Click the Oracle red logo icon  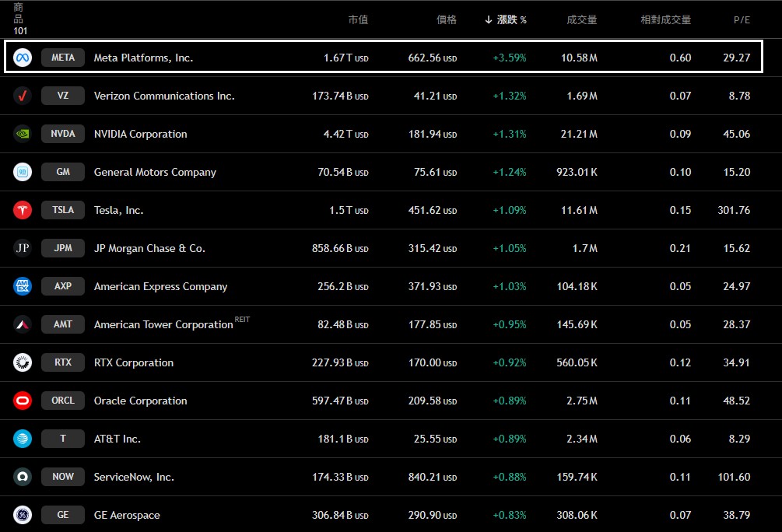(x=23, y=401)
